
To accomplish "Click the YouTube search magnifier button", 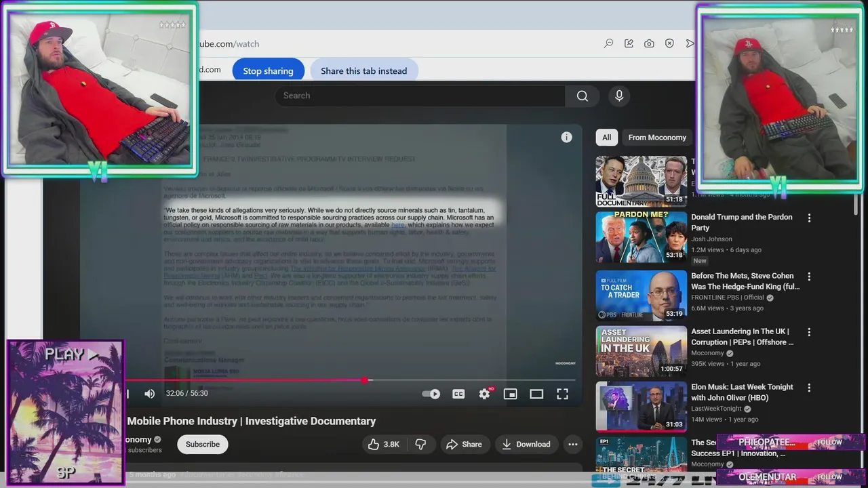I will (x=582, y=96).
